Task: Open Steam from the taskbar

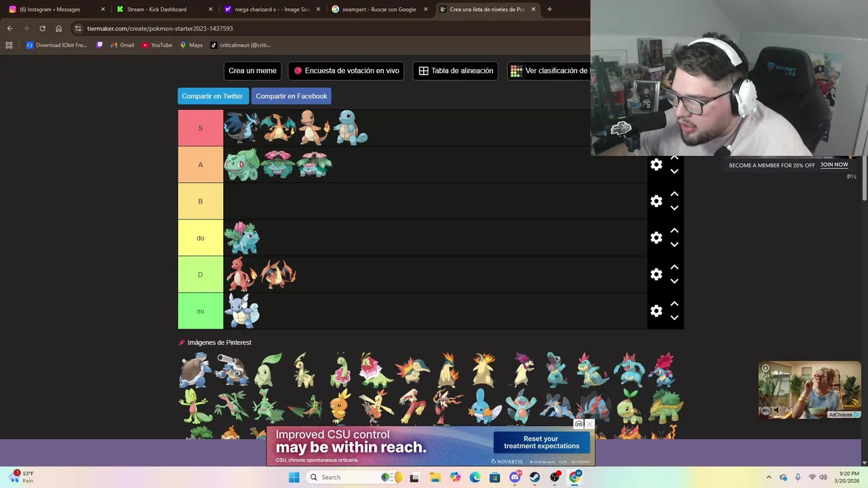Action: [x=534, y=477]
